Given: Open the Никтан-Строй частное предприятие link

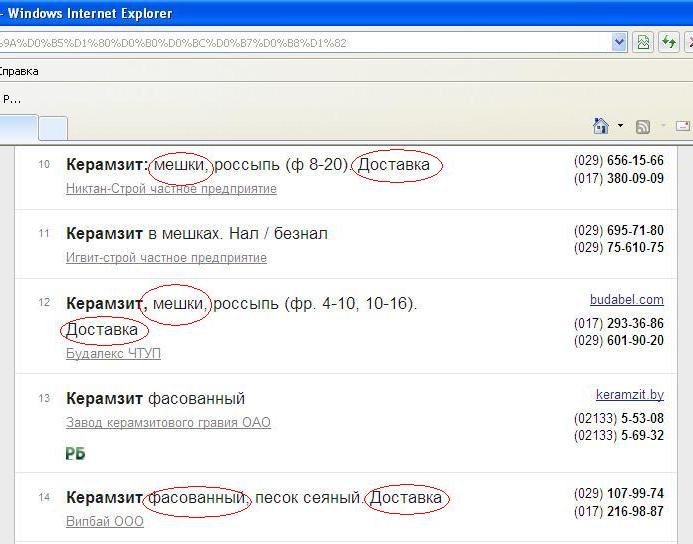Looking at the screenshot, I should (171, 188).
